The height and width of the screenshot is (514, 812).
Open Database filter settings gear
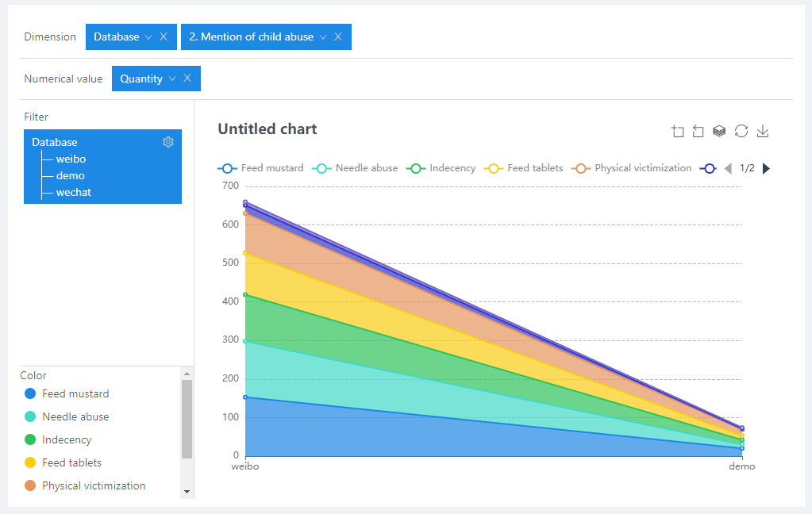pos(168,142)
